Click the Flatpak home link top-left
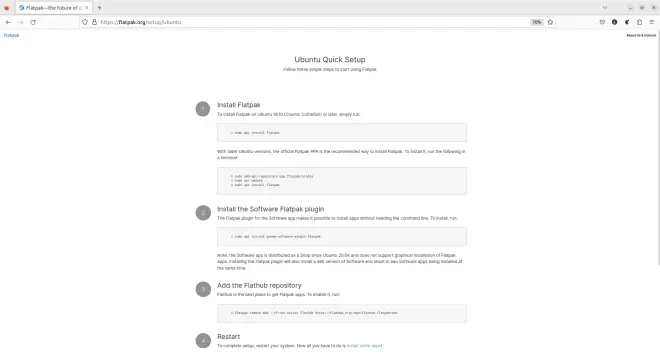The image size is (660, 362). tap(11, 35)
